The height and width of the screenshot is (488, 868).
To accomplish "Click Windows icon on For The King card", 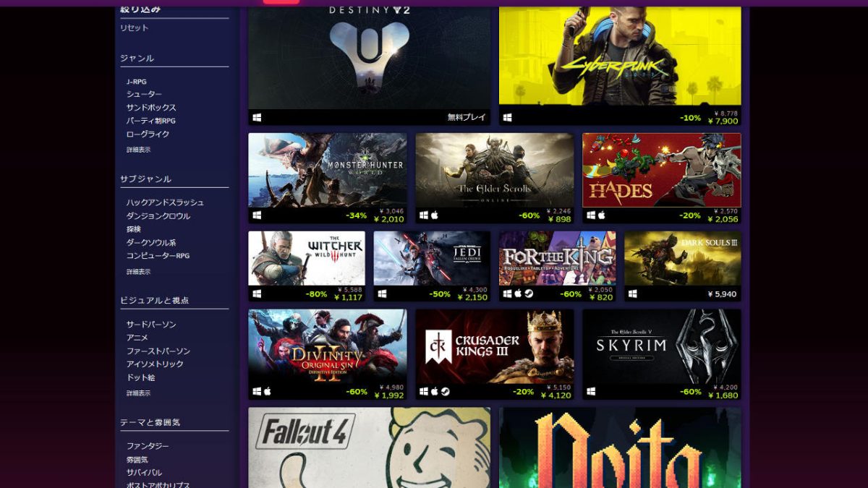I will click(507, 294).
